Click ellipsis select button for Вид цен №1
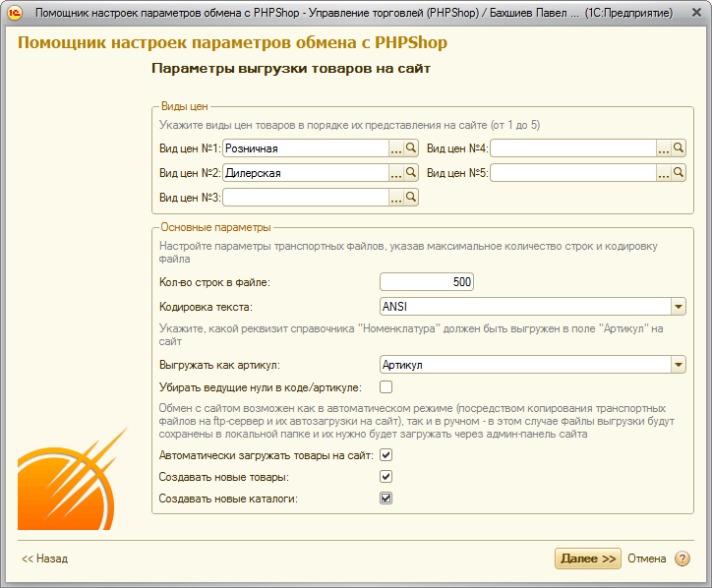Image resolution: width=712 pixels, height=588 pixels. (396, 148)
